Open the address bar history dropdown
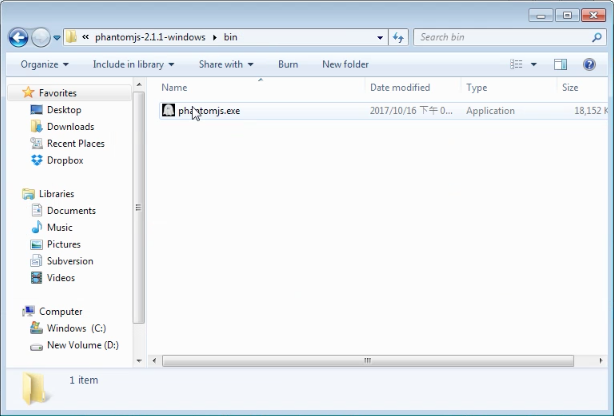 [x=380, y=38]
